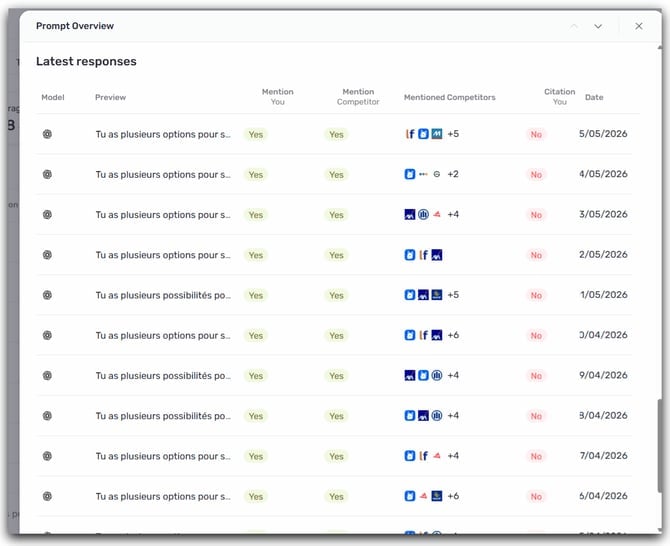Image resolution: width=670 pixels, height=546 pixels.
Task: Click the Mentioned Competitors column header
Action: click(x=450, y=97)
